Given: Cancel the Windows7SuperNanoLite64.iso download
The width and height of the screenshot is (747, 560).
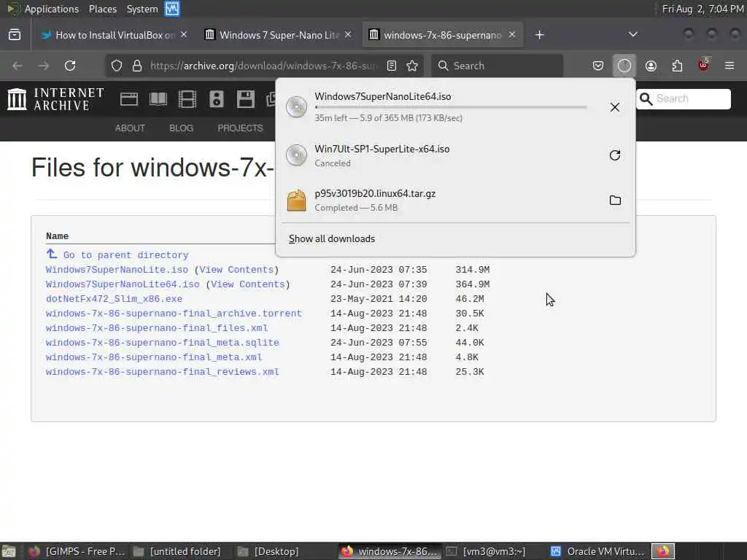Looking at the screenshot, I should click(614, 107).
